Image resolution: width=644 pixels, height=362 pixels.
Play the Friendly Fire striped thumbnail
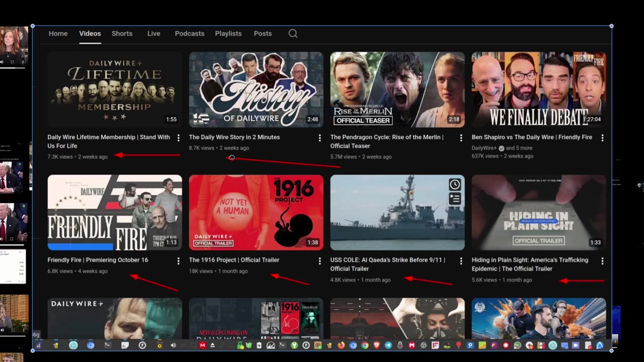pyautogui.click(x=115, y=212)
